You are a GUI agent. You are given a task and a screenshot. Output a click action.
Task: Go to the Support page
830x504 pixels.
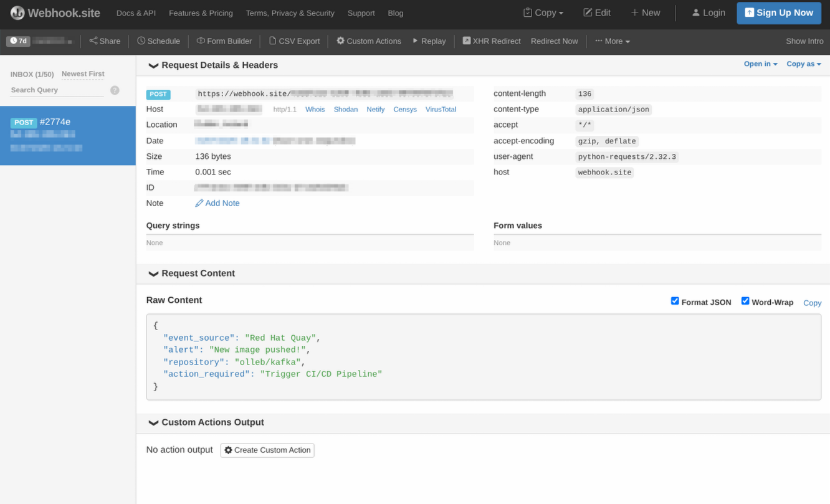[361, 13]
